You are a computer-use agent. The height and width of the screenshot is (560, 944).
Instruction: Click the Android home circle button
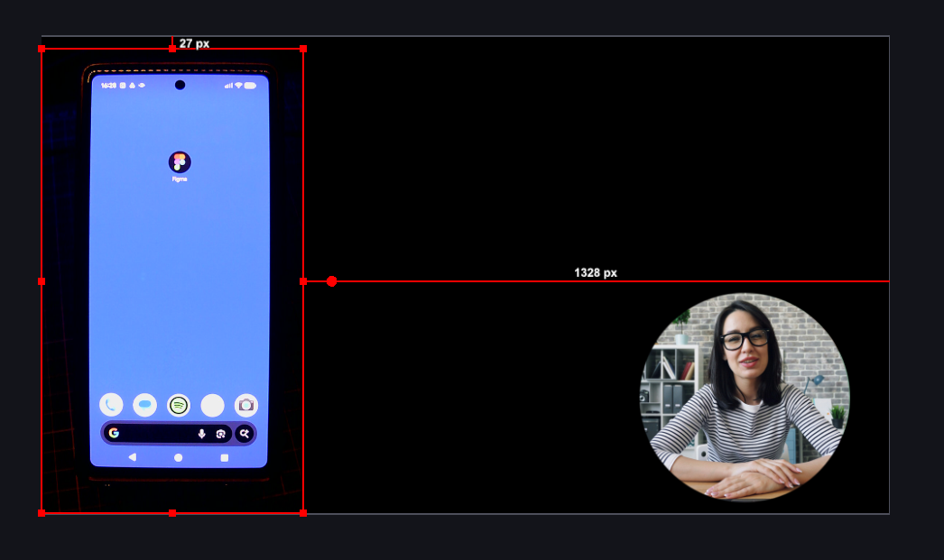(x=178, y=458)
